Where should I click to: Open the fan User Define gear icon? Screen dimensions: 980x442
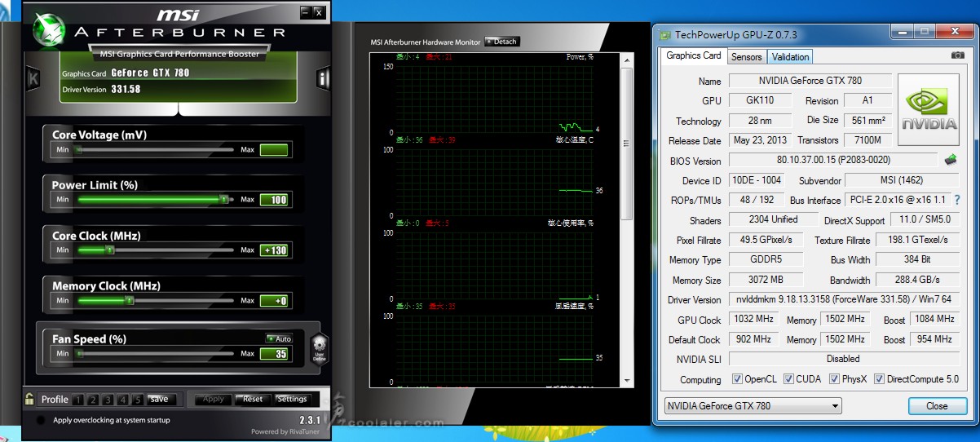pyautogui.click(x=319, y=349)
